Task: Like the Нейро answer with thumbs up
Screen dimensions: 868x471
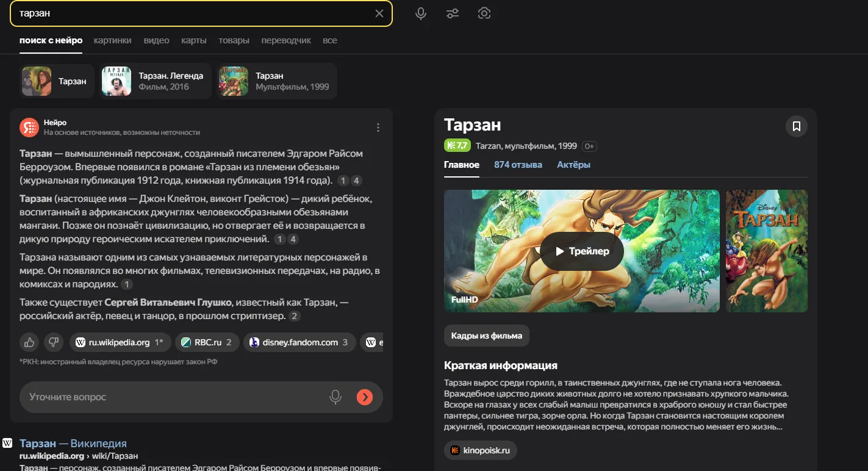Action: click(x=29, y=342)
